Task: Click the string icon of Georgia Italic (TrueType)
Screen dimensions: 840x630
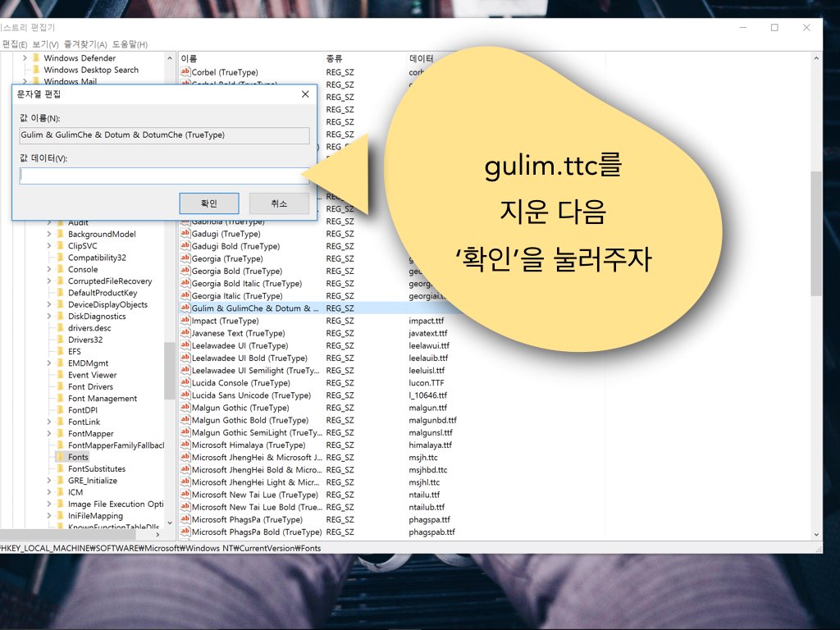Action: tap(185, 295)
